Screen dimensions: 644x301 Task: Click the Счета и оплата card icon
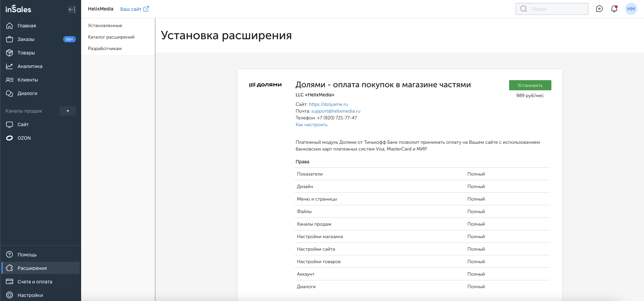tap(9, 281)
